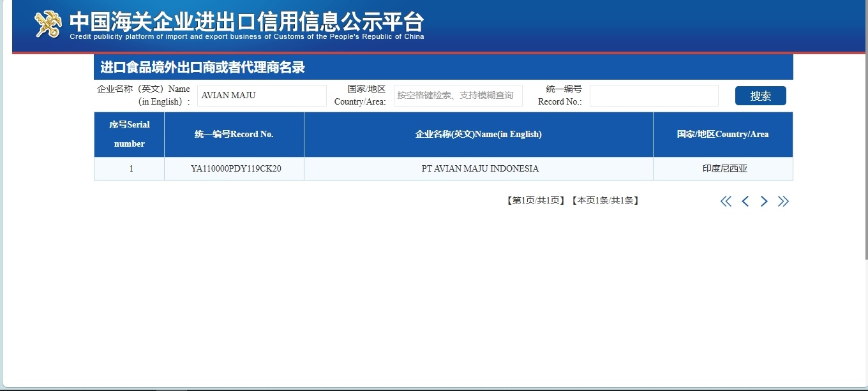Screen dimensions: 868x391
Task: Click the empty Record No. input field
Action: coord(654,96)
